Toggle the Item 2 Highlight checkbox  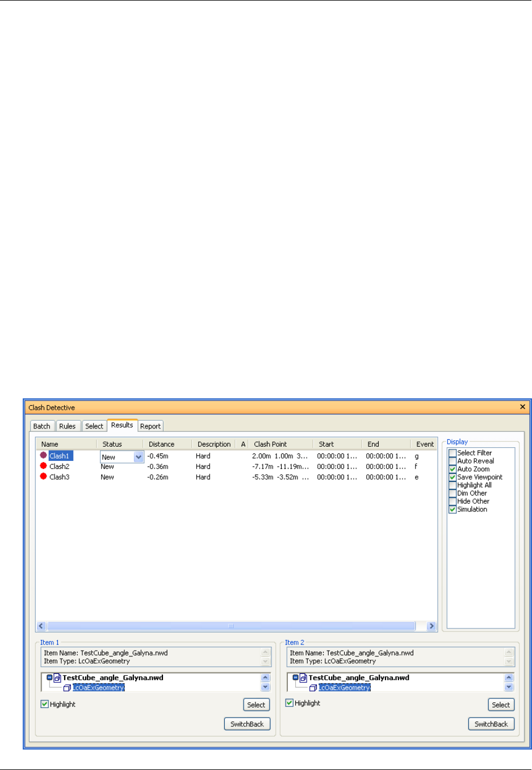coord(290,702)
